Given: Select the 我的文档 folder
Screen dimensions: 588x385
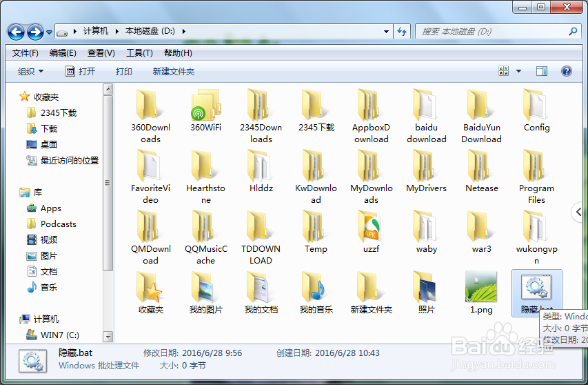Looking at the screenshot, I should coord(261,293).
